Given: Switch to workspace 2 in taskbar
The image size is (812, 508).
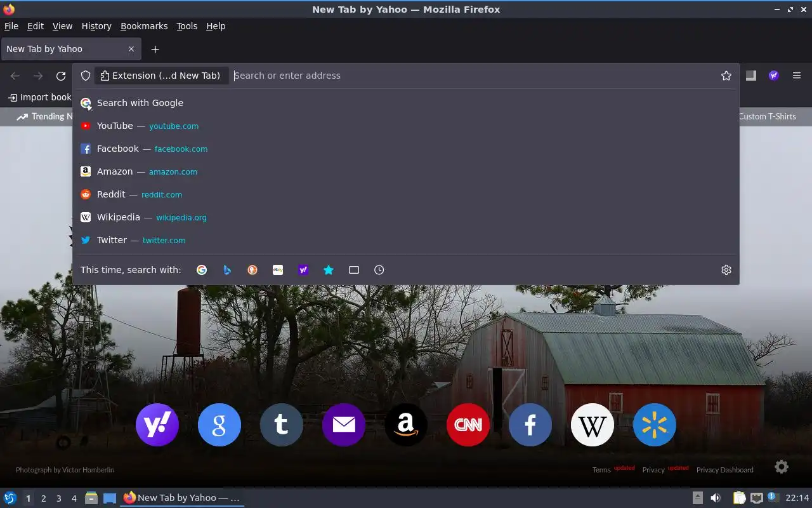Looking at the screenshot, I should pyautogui.click(x=44, y=498).
